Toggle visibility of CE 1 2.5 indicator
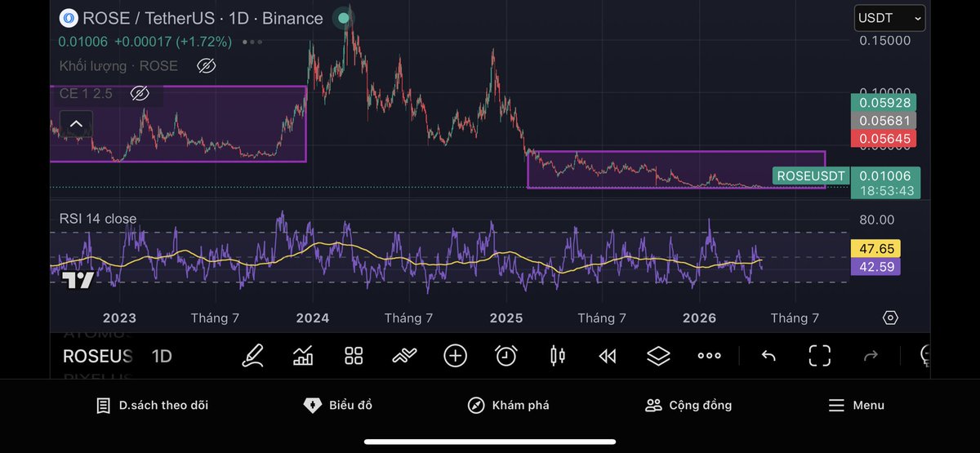 click(140, 94)
